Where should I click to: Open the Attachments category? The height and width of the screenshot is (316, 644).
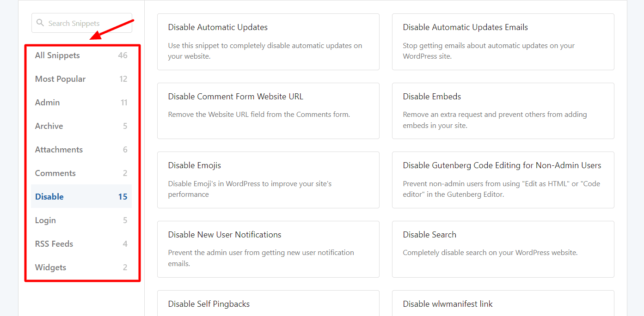[59, 150]
